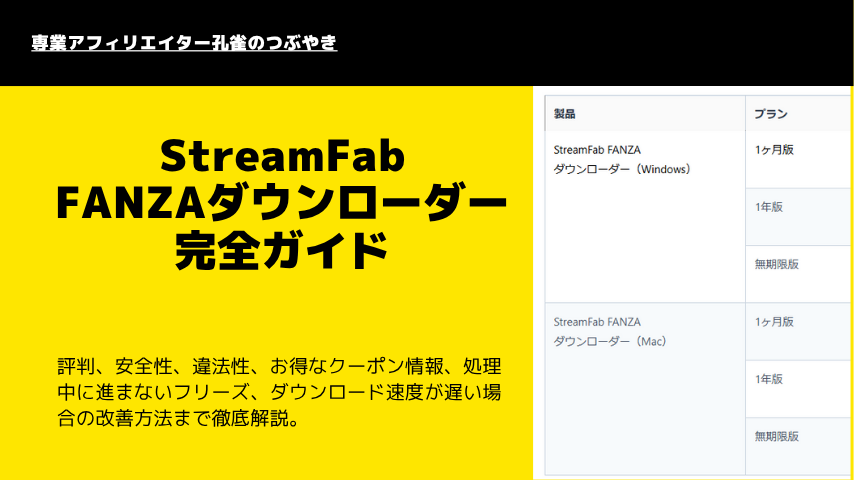Click the 製品 column header
The width and height of the screenshot is (854, 480).
point(565,114)
